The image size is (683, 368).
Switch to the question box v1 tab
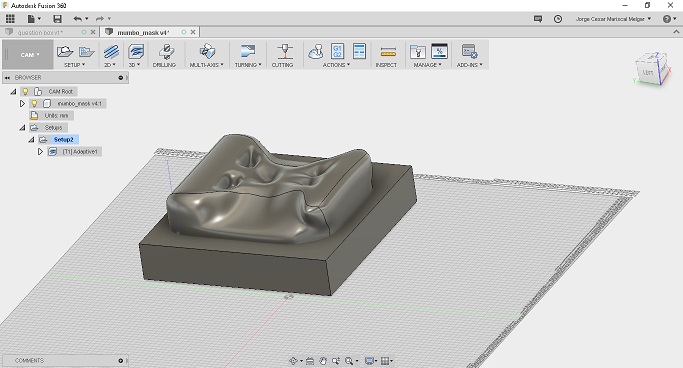click(x=40, y=32)
